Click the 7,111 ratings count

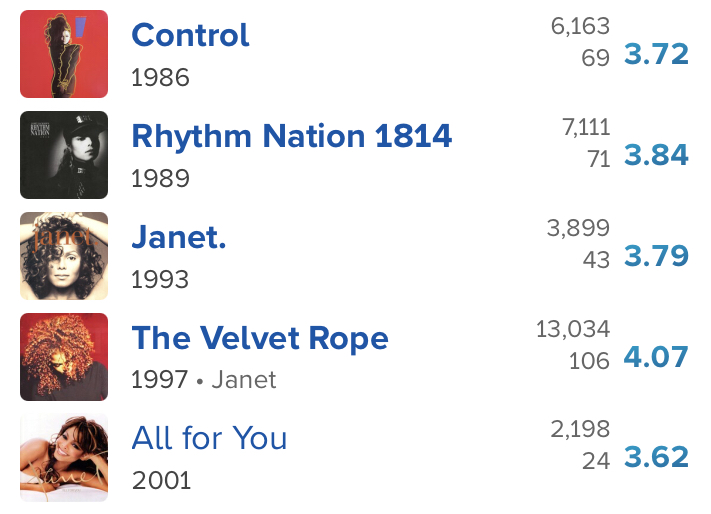point(586,127)
